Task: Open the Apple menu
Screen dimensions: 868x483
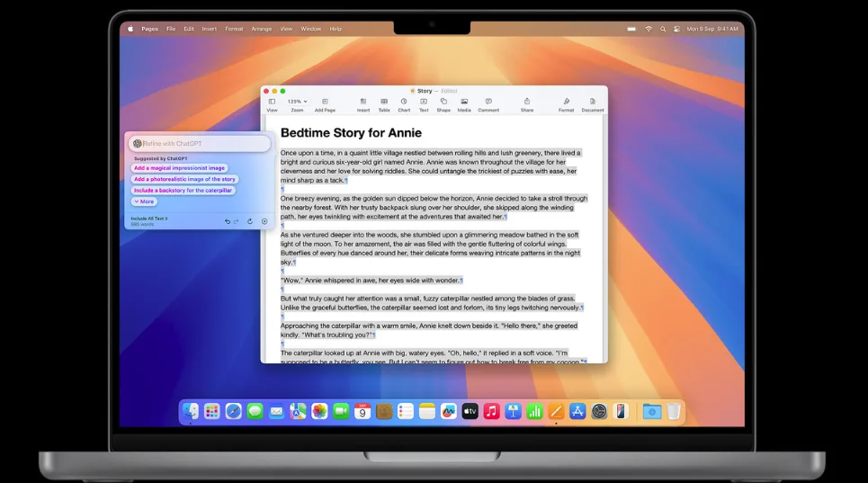Action: click(130, 29)
